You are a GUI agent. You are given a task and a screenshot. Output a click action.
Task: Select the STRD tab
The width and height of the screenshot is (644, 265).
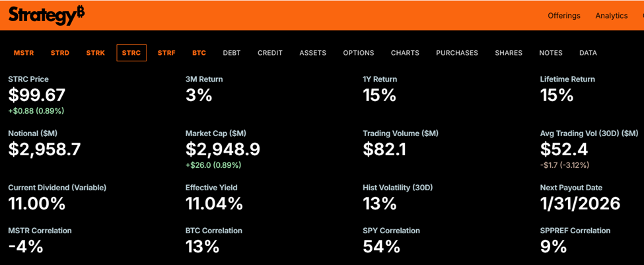pyautogui.click(x=59, y=53)
